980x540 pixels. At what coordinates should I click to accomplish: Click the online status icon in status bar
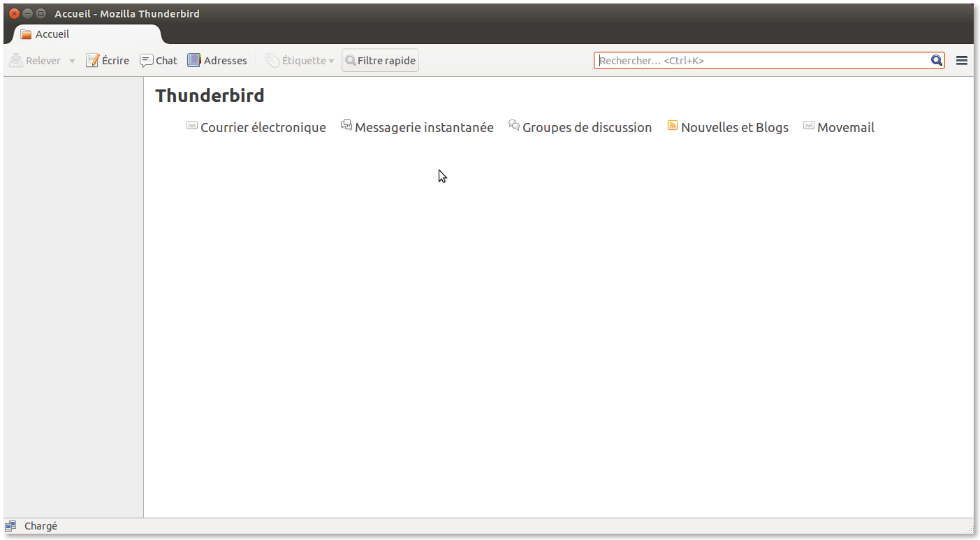pos(10,526)
